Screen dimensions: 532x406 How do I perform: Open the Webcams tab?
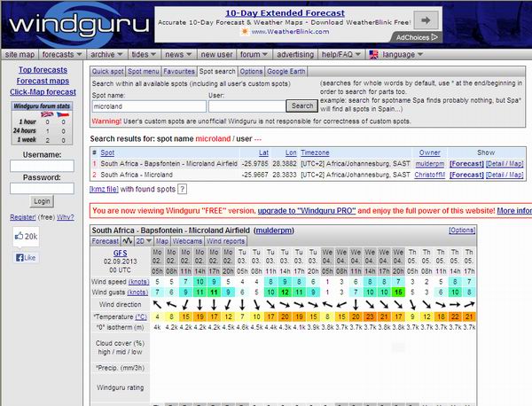click(x=187, y=241)
